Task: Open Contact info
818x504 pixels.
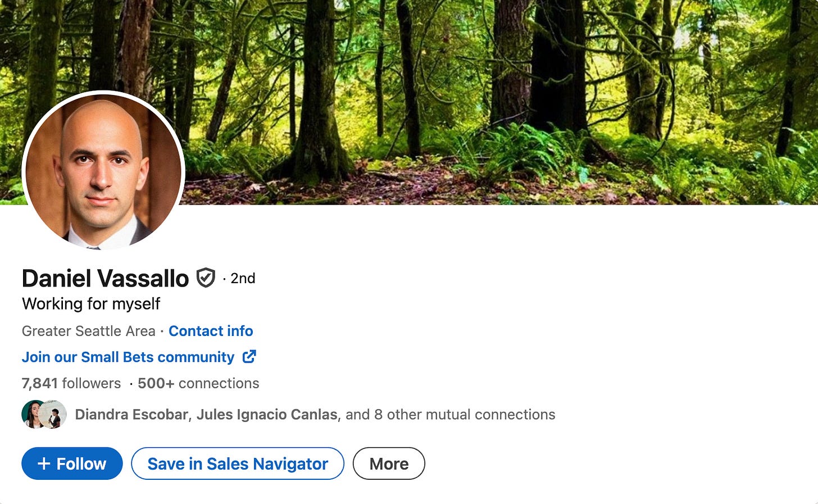Action: [211, 331]
